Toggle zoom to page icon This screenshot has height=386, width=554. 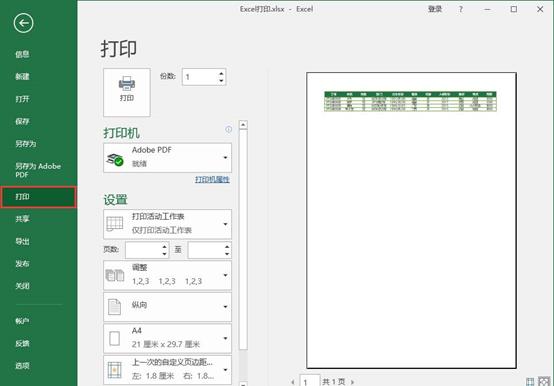[544, 381]
